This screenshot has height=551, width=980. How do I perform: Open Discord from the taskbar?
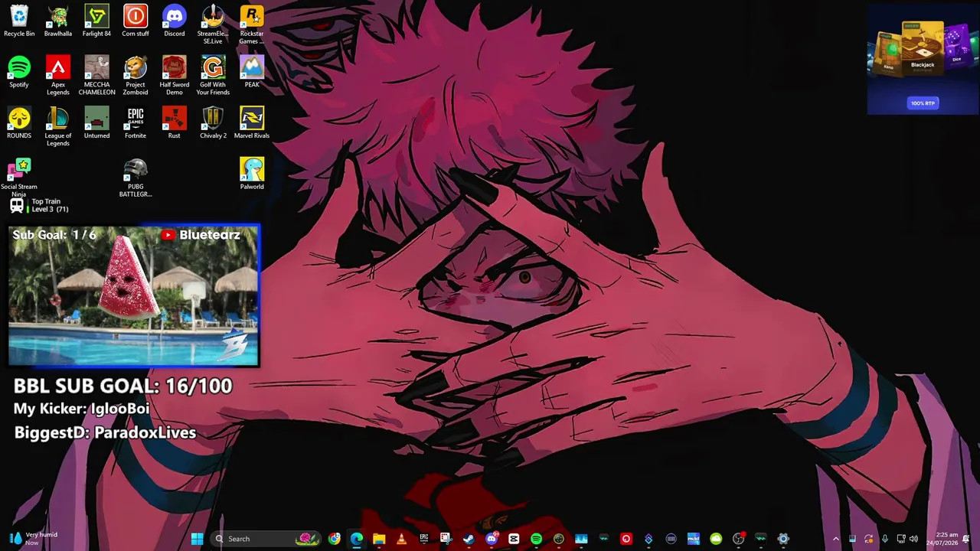coord(492,539)
